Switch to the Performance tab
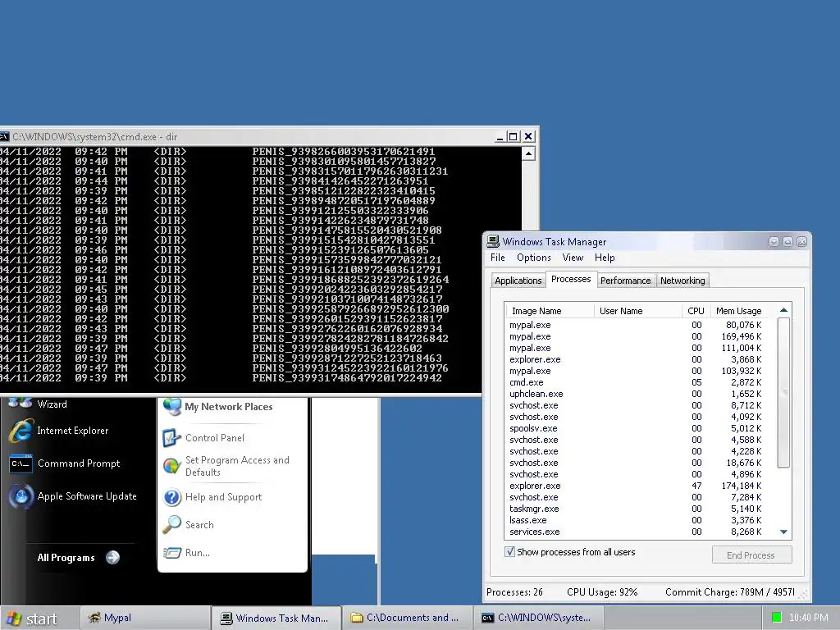The height and width of the screenshot is (630, 840). pyautogui.click(x=625, y=281)
